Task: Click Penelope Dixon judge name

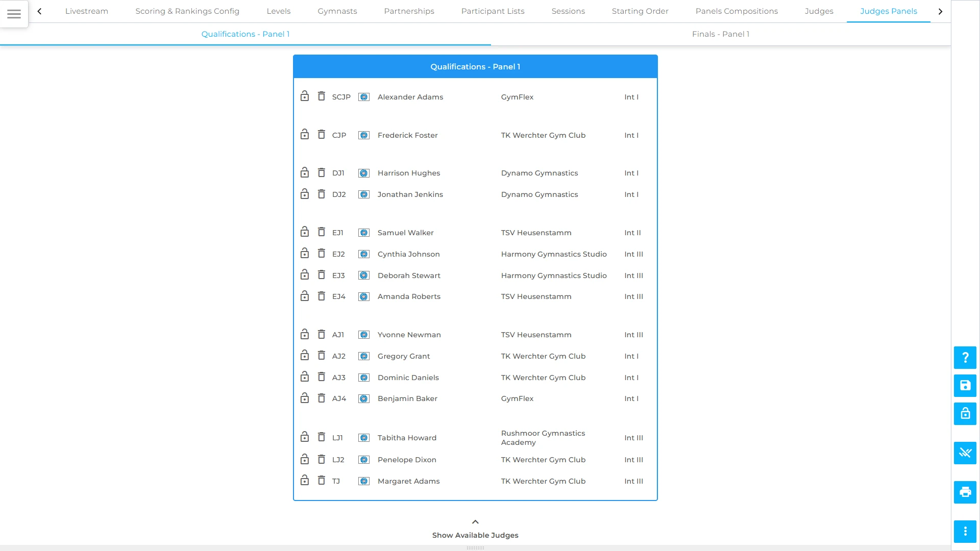Action: (407, 460)
